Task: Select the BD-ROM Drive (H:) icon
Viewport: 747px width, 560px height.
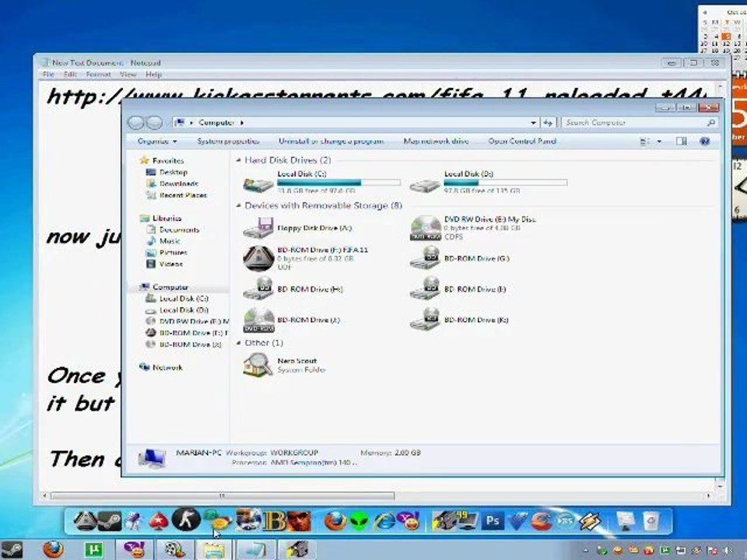Action: click(x=258, y=289)
